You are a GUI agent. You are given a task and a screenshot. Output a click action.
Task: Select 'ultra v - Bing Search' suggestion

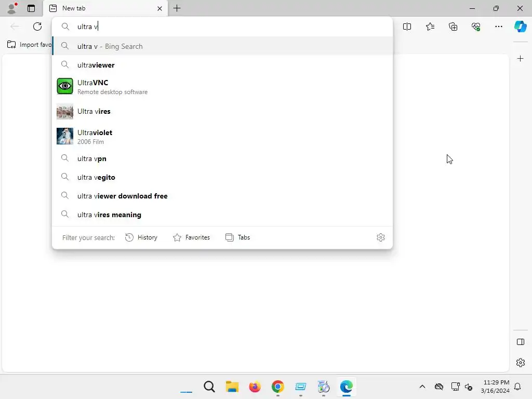click(x=222, y=46)
